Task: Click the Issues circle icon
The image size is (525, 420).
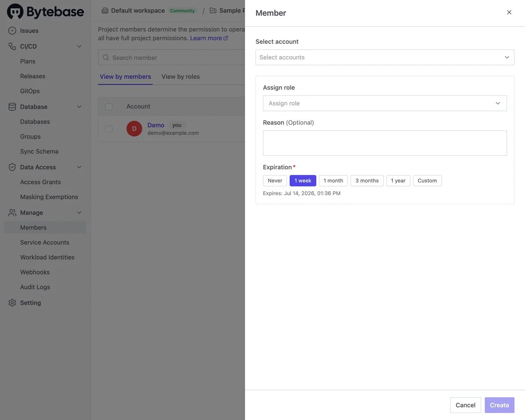Action: 12,31
